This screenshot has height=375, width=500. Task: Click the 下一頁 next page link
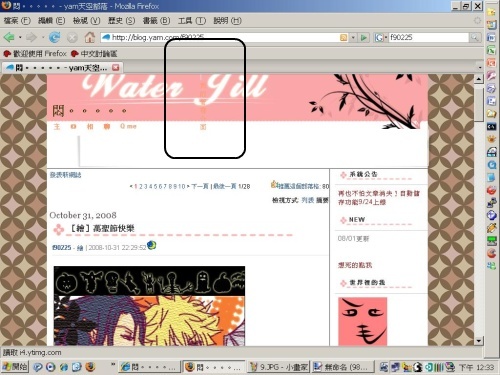pos(200,186)
